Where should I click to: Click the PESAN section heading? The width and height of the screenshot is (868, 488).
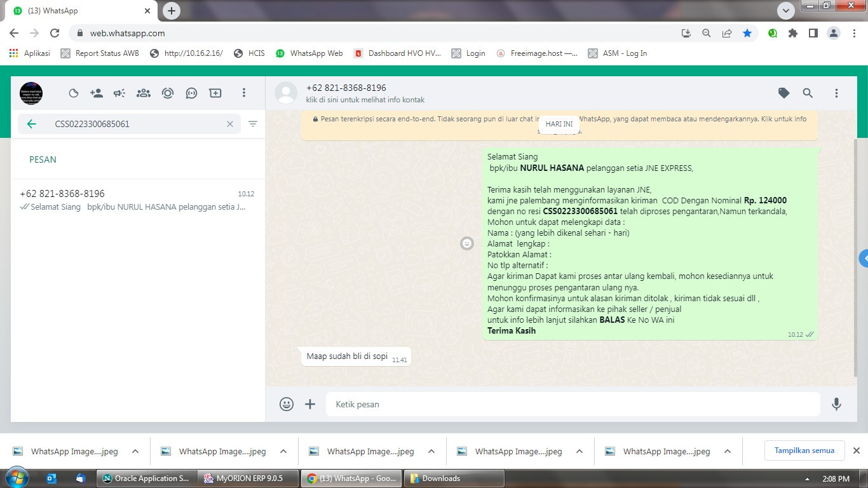43,159
